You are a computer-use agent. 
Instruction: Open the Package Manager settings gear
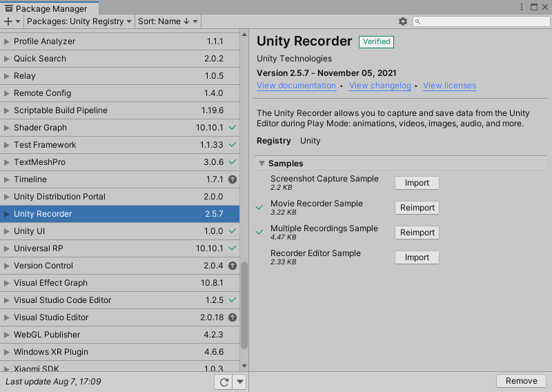tap(403, 21)
